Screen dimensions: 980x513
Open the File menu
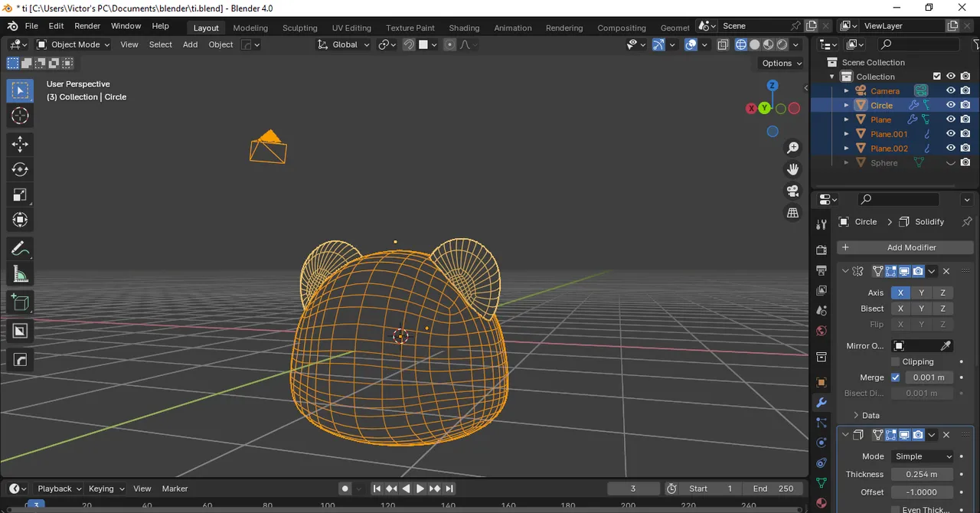[x=31, y=26]
